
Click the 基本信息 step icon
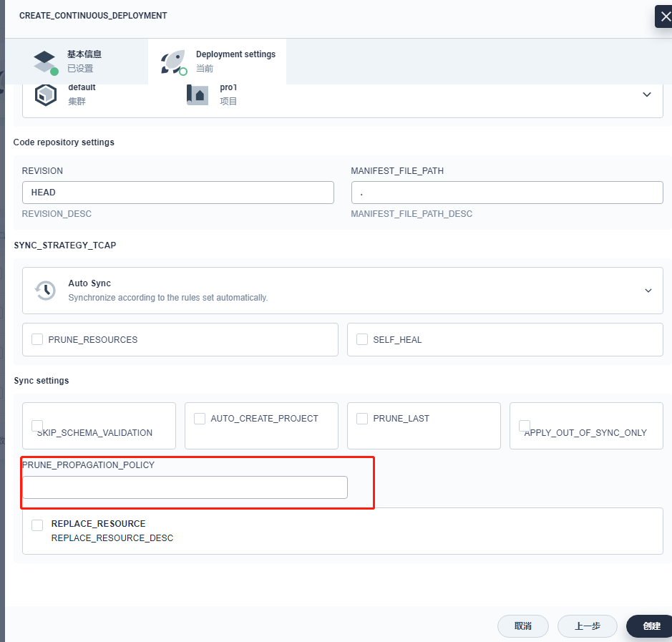click(x=45, y=62)
